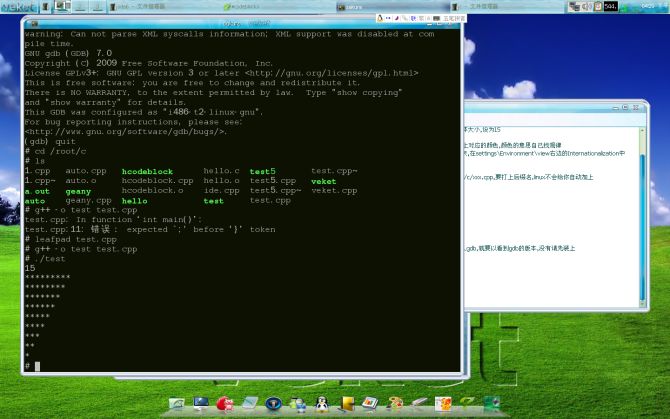
Task: Click 'hello' green entry in listing
Action: 134,201
